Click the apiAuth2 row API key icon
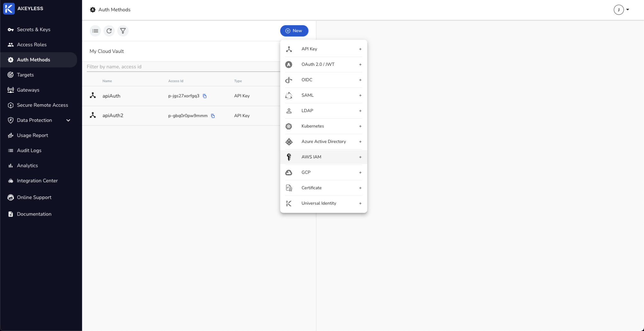 93,115
